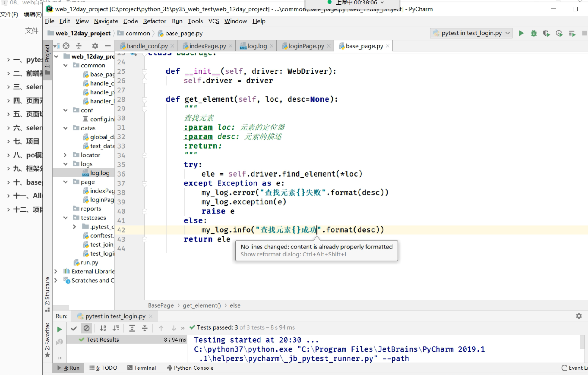Image resolution: width=588 pixels, height=375 pixels.
Task: Open the Refactor menu
Action: point(154,21)
